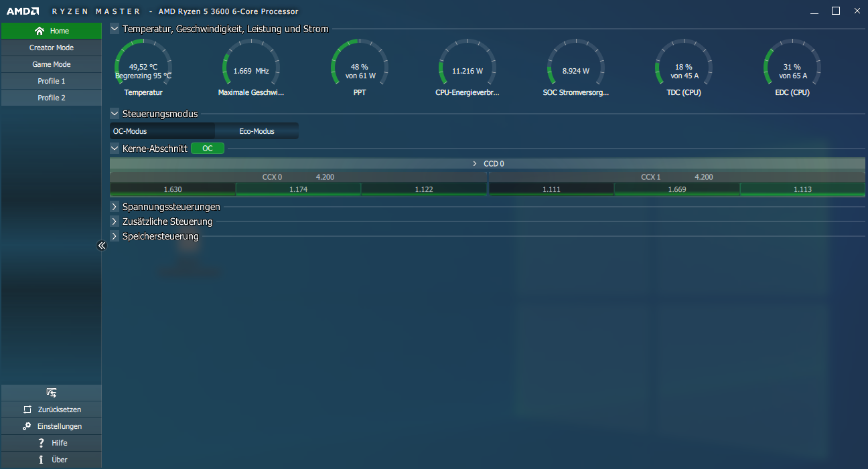The width and height of the screenshot is (868, 469).
Task: Collapse Temperatur, Geschwindigkeit section
Action: [x=115, y=29]
